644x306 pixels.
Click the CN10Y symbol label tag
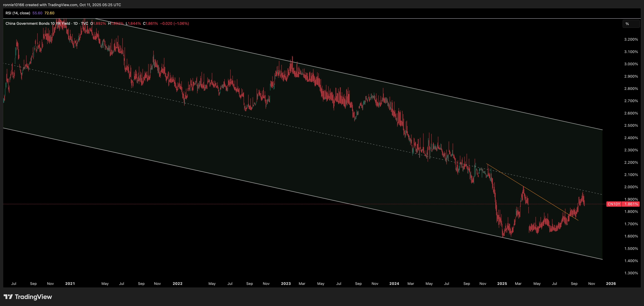[614, 204]
